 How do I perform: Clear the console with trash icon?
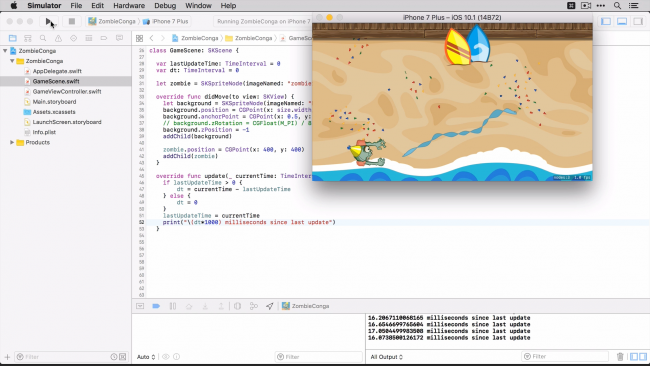click(x=620, y=356)
